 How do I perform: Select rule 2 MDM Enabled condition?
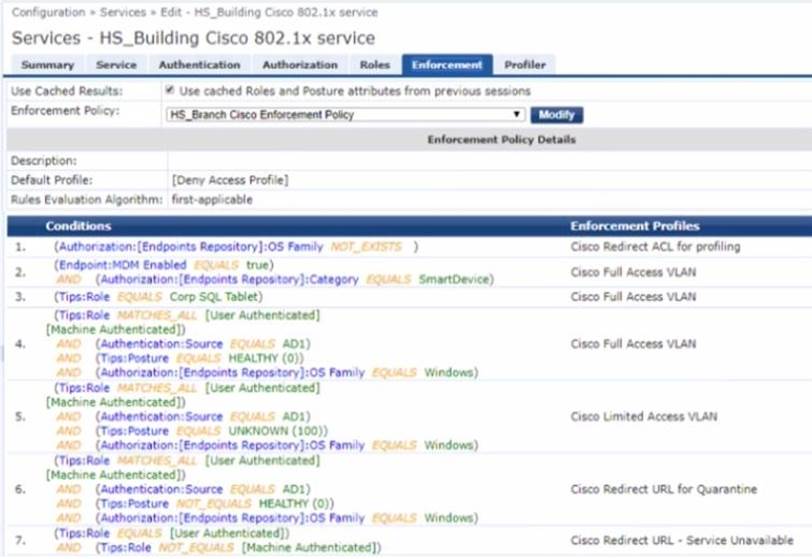(164, 265)
